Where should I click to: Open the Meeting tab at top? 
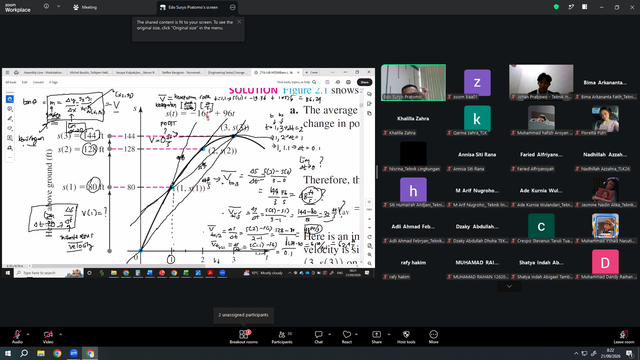click(x=85, y=7)
